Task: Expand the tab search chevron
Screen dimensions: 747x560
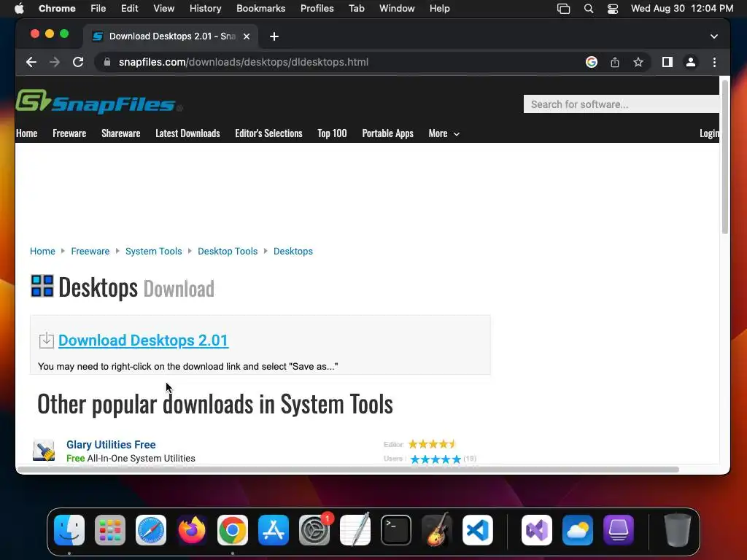Action: pyautogui.click(x=713, y=36)
